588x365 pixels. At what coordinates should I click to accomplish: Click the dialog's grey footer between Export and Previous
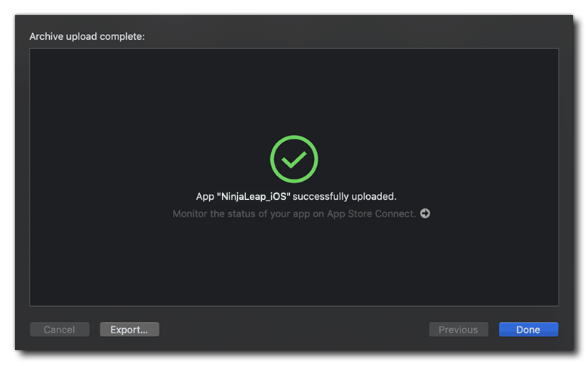tap(294, 330)
